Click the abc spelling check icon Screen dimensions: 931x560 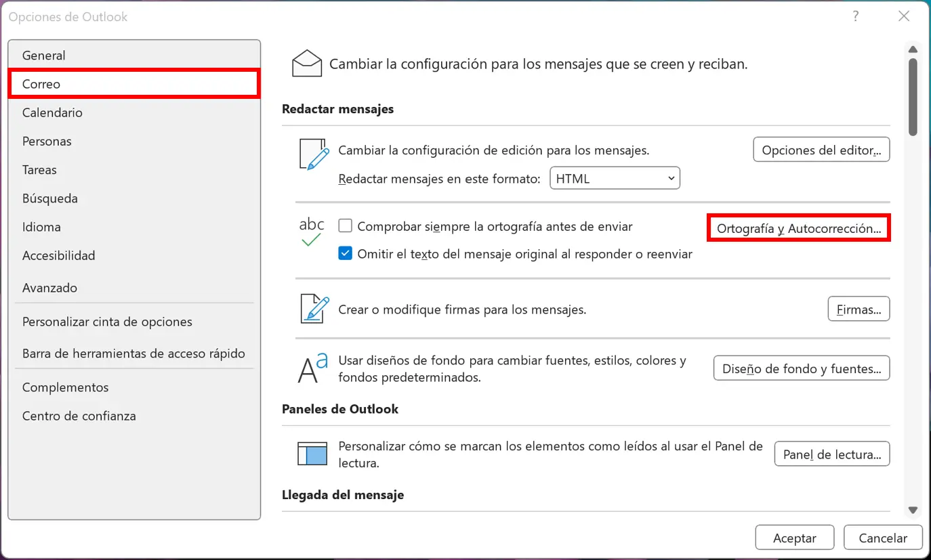[312, 232]
